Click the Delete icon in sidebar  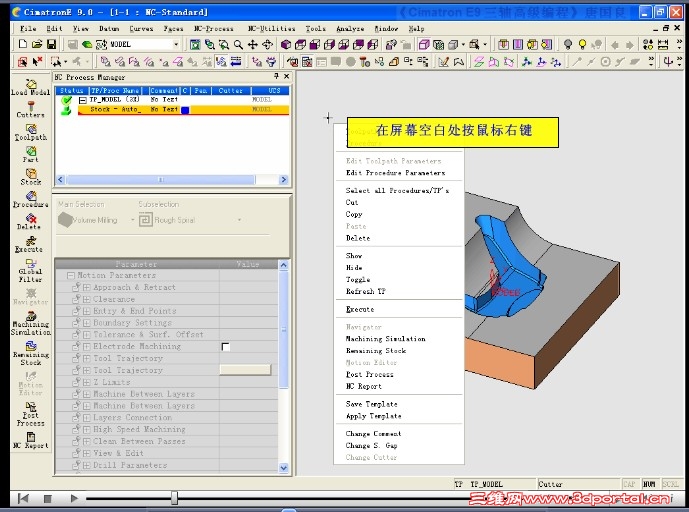29,222
